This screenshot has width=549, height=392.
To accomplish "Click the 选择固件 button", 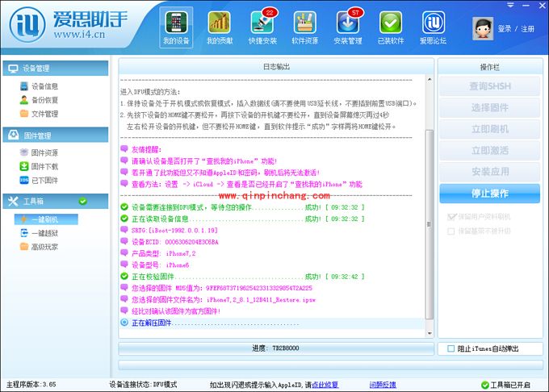I will [x=489, y=108].
